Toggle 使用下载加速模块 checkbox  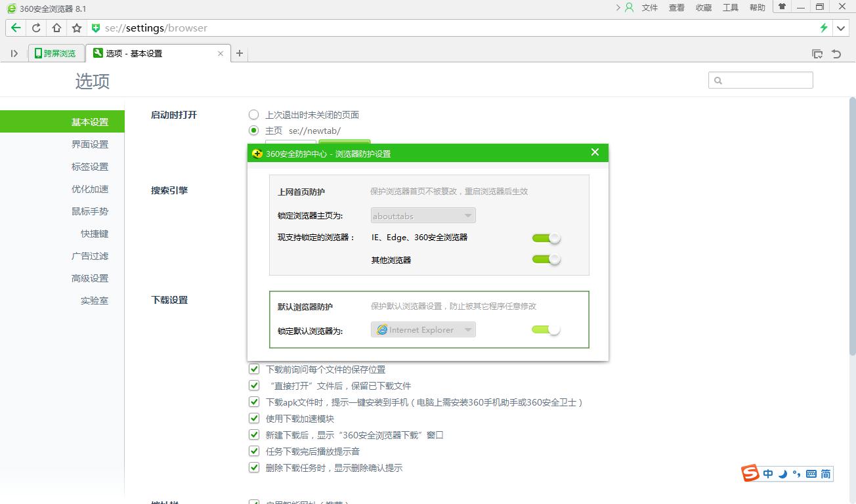point(254,419)
